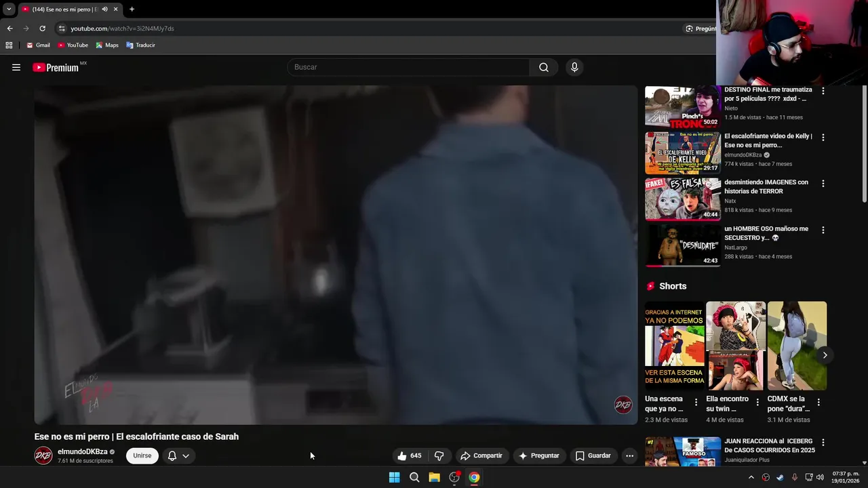The width and height of the screenshot is (868, 488).
Task: Open JUAN REACCIONA al ICEBERG thumbnail
Action: 683,452
